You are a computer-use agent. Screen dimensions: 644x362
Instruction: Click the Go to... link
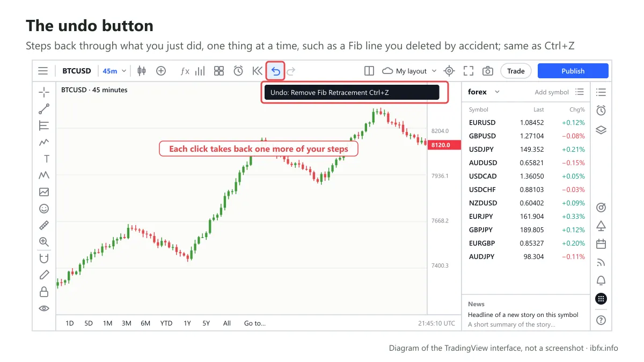[255, 323]
